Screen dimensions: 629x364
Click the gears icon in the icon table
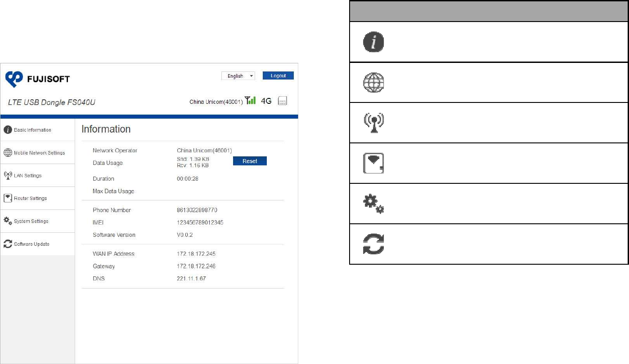click(x=373, y=204)
